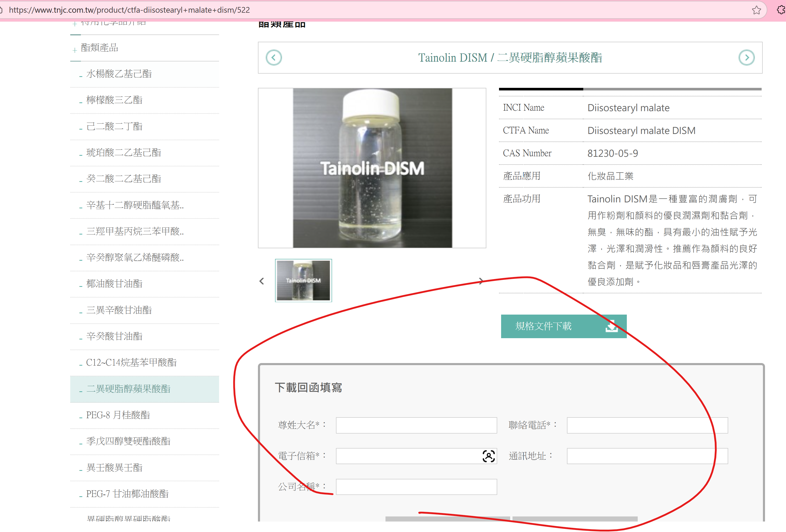Viewport: 786px width, 532px height.
Task: Open 三異辛酸甘油酯 in sidebar
Action: click(x=119, y=310)
